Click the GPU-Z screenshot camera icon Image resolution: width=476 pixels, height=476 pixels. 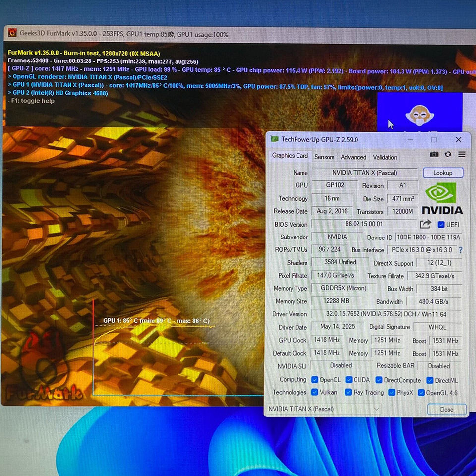pos(434,154)
